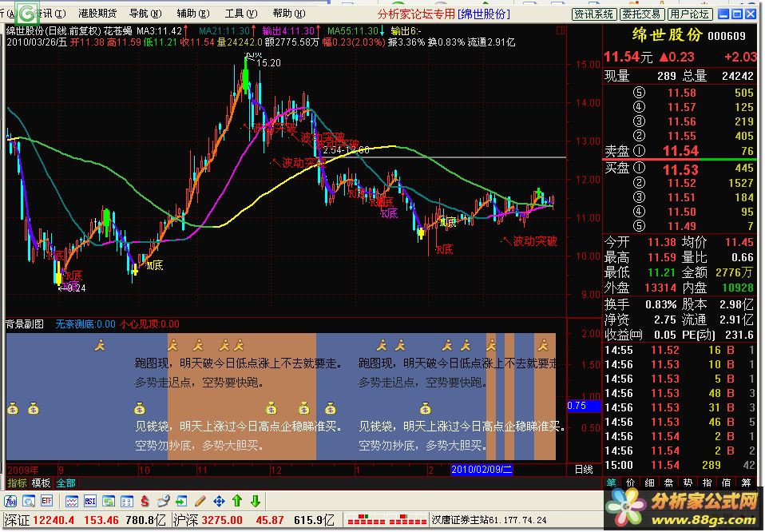This screenshot has height=532, width=765.
Task: Click the 日线 period selector
Action: (584, 470)
